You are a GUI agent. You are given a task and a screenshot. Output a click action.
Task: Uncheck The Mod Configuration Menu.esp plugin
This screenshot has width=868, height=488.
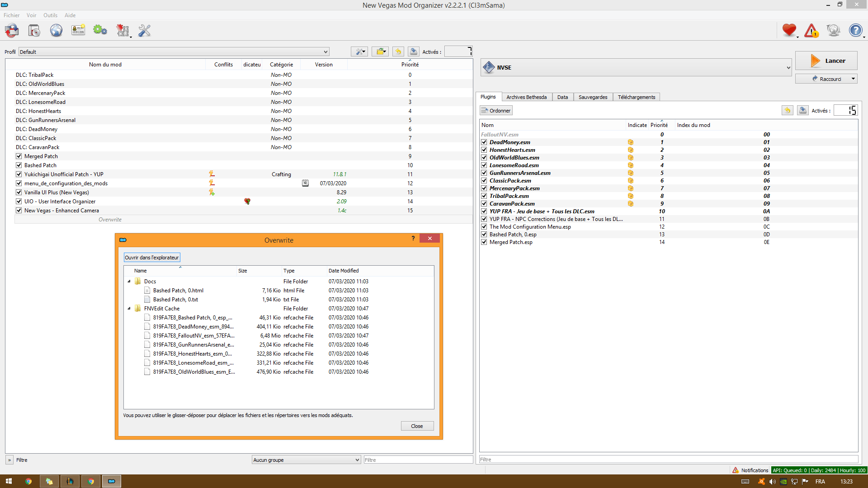coord(484,227)
